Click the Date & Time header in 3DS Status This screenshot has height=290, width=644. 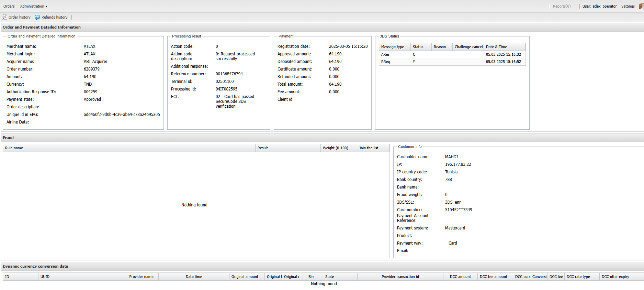(496, 47)
